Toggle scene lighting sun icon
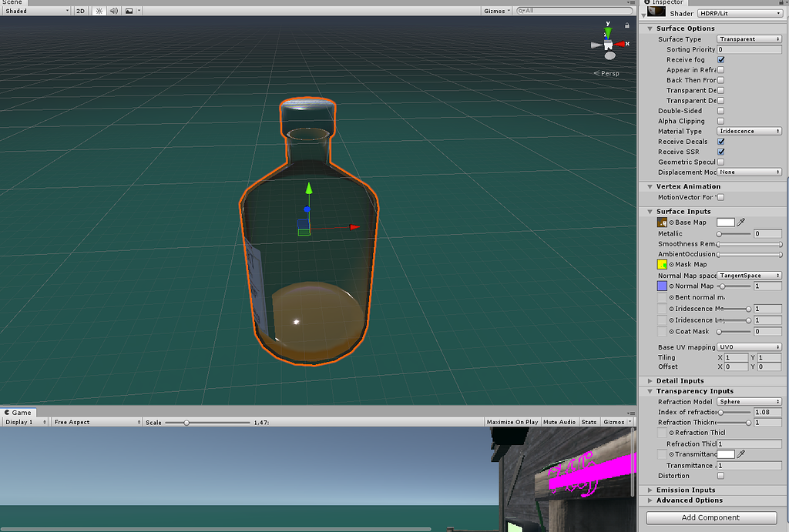Viewport: 789px width, 532px height. [99, 12]
